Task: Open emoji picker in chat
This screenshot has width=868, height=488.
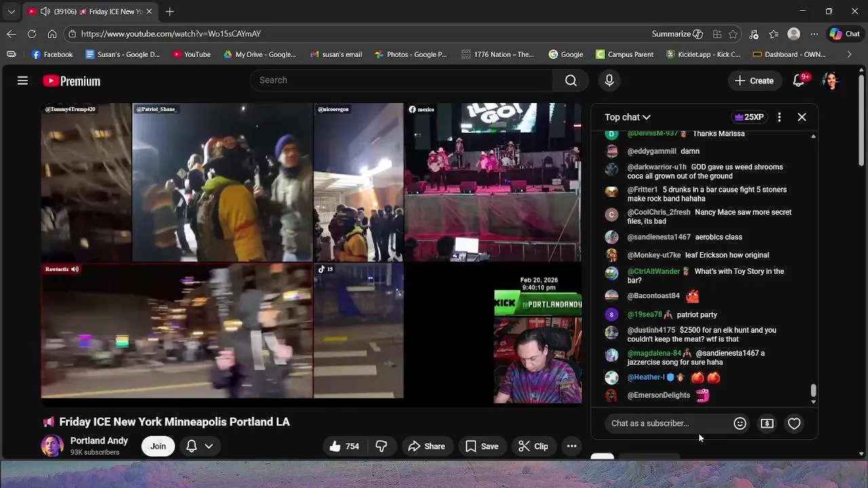Action: (x=740, y=424)
